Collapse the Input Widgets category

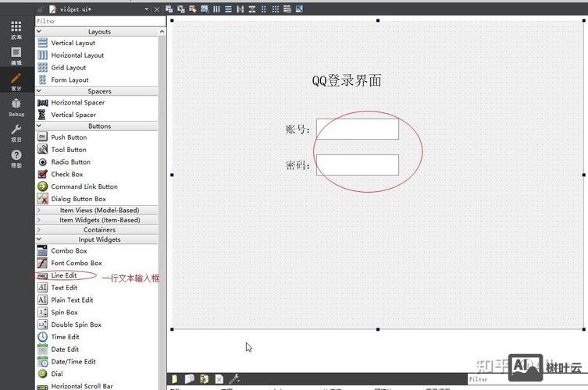pyautogui.click(x=97, y=239)
